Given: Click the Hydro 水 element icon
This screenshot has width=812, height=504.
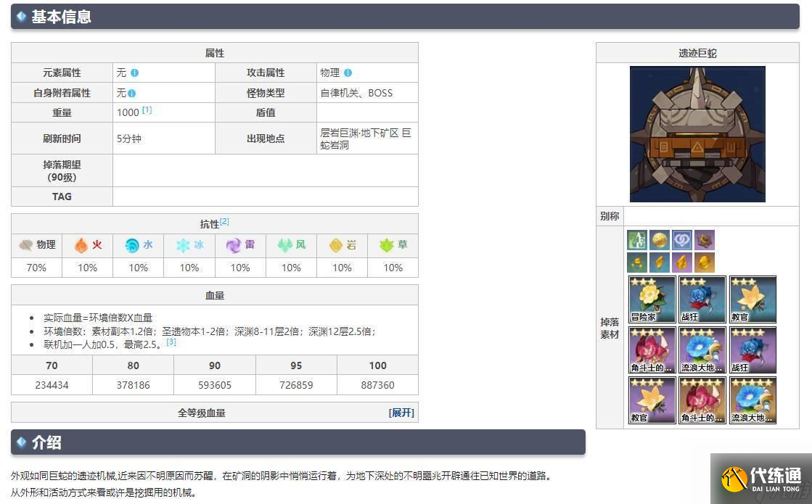Looking at the screenshot, I should point(132,245).
